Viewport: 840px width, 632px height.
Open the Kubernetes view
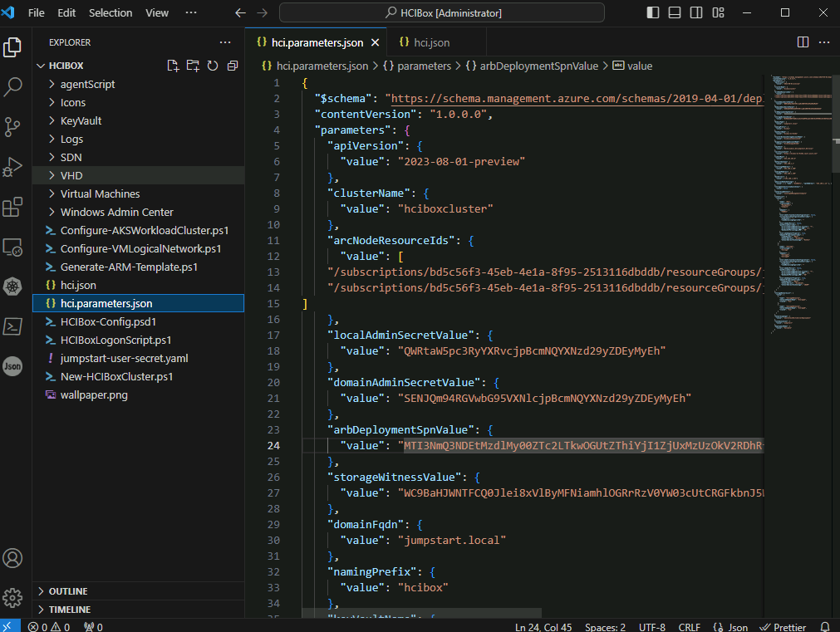[12, 287]
